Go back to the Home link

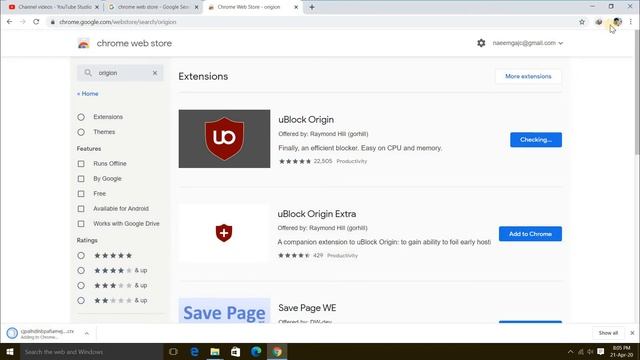88,94
